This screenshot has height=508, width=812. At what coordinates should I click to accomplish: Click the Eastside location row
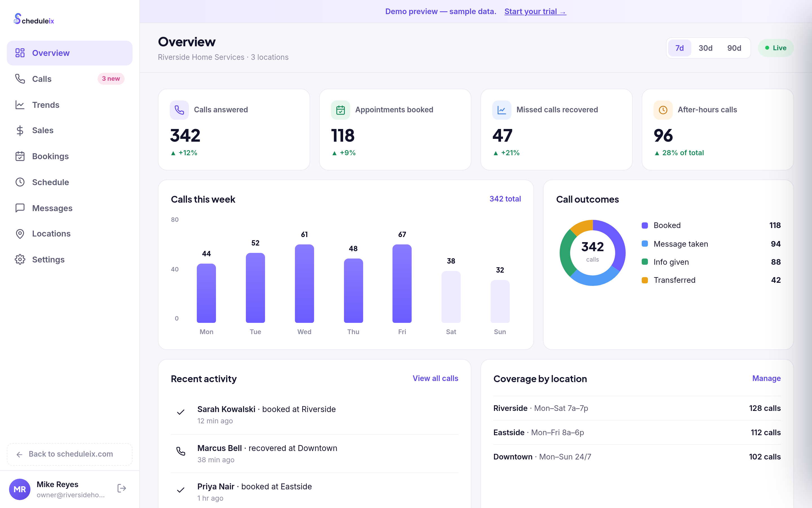coord(637,432)
